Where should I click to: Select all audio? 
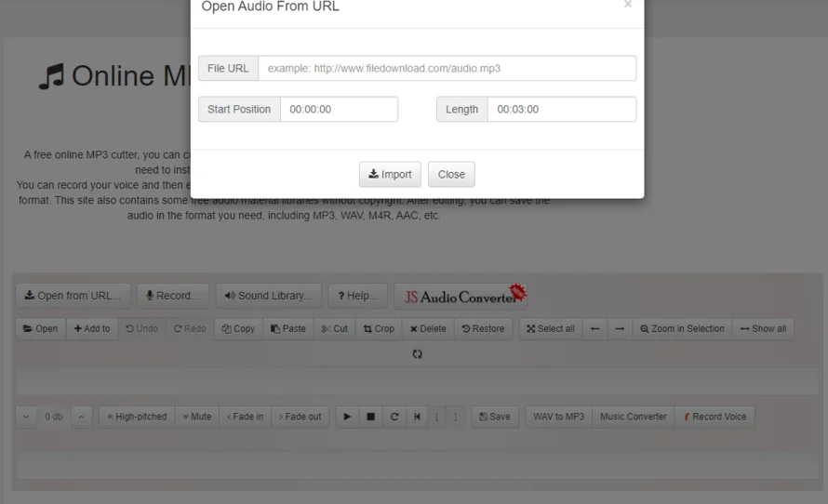tap(550, 329)
